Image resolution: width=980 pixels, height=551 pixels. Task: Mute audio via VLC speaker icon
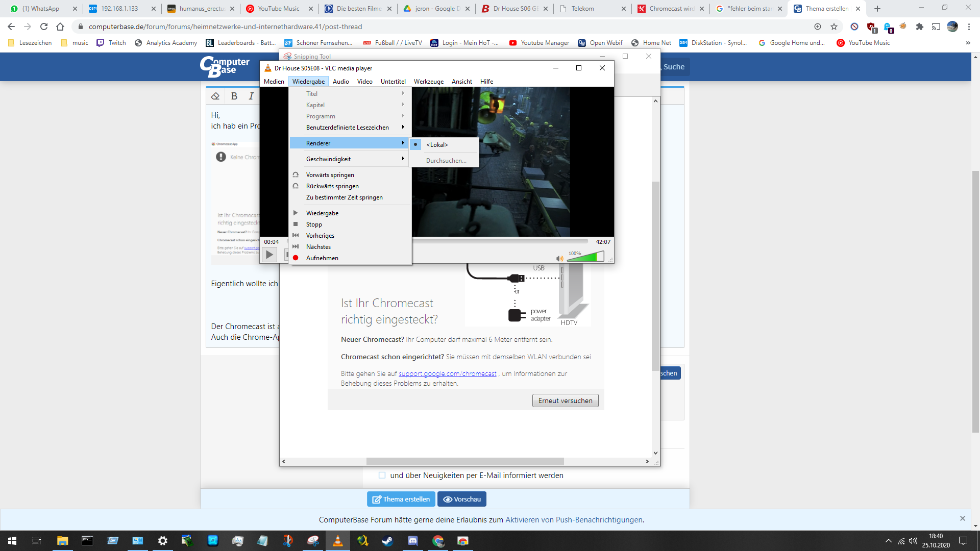(559, 259)
